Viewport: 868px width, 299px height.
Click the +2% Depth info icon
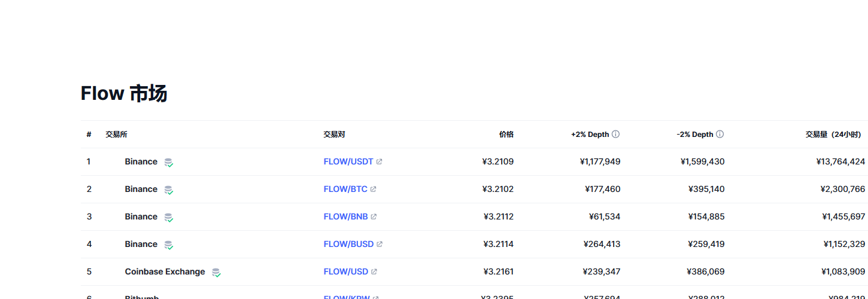tap(616, 135)
